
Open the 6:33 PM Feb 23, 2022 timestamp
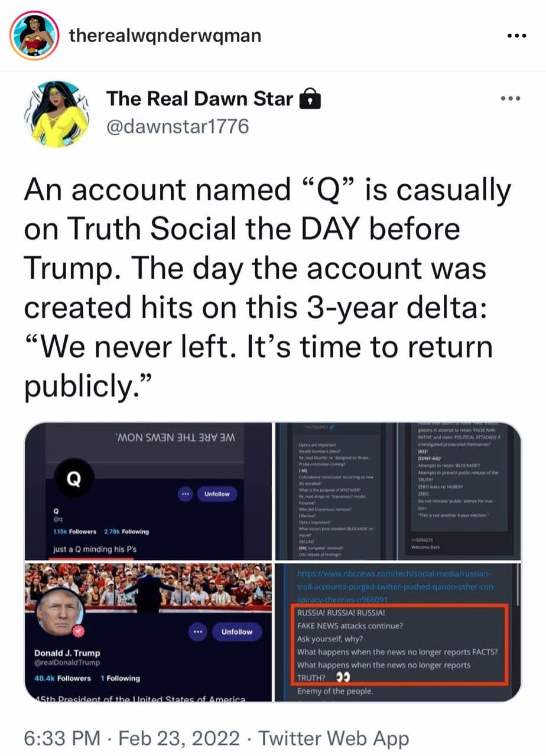pos(132,737)
